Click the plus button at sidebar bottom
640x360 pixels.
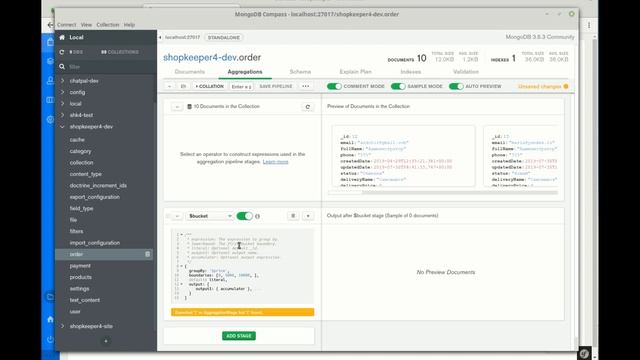[x=106, y=341]
